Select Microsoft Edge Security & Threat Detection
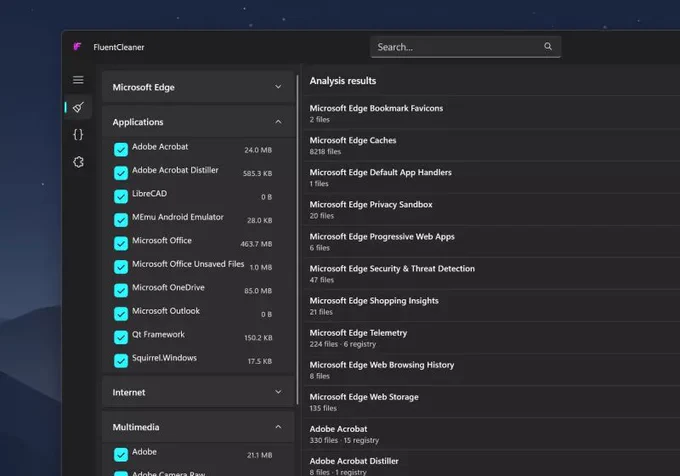680x476 pixels. tap(492, 274)
